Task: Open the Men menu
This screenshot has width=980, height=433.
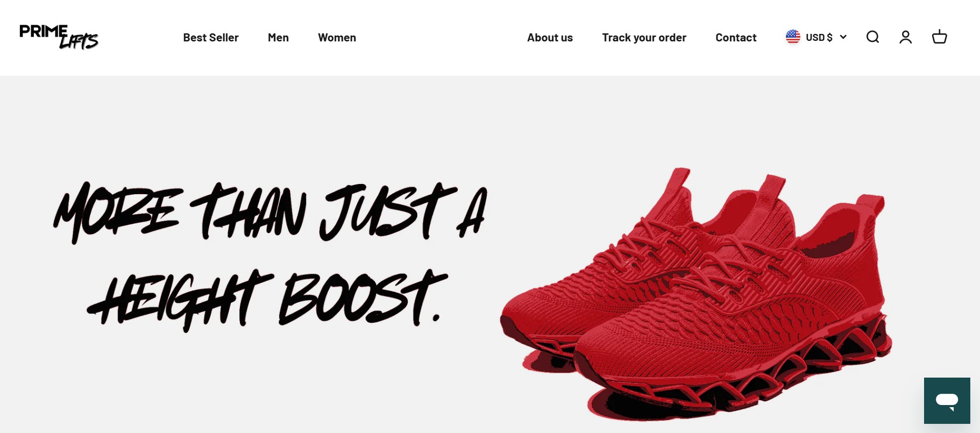Action: coord(278,38)
